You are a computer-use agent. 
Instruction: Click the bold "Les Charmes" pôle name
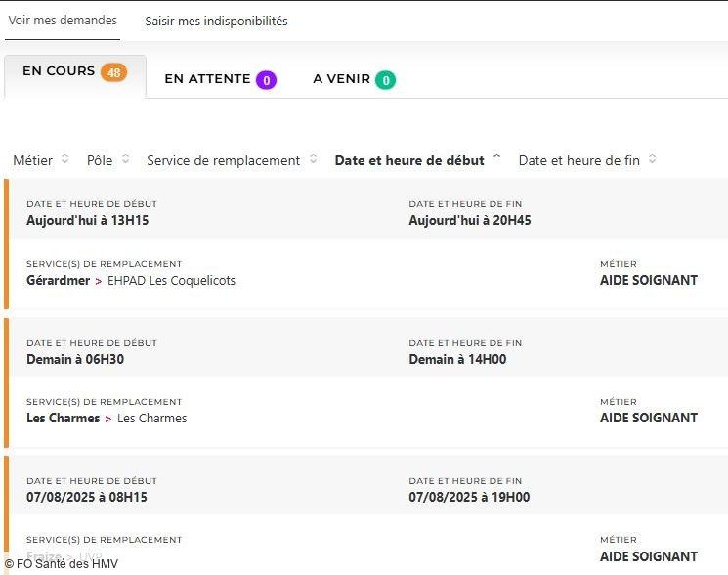(x=63, y=418)
